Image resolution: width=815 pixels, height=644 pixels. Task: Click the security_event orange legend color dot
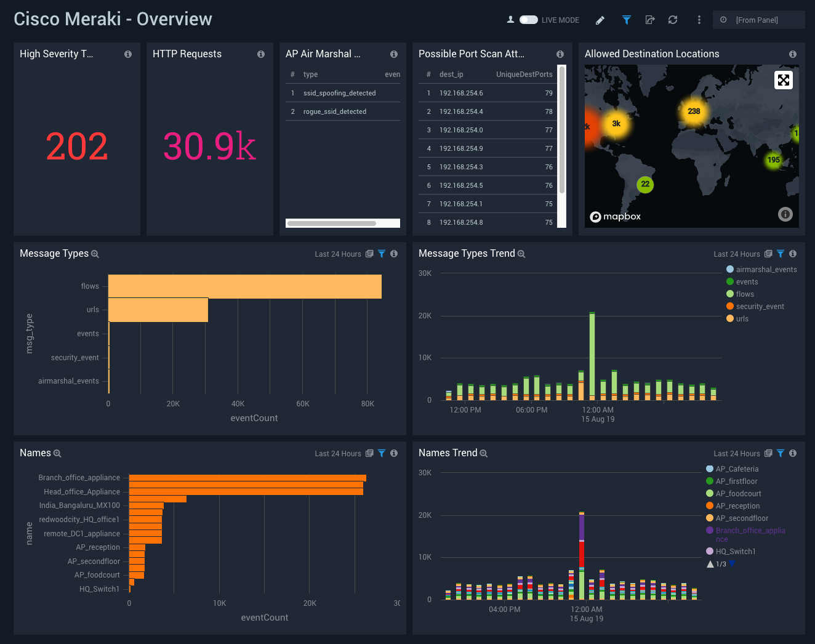[730, 306]
